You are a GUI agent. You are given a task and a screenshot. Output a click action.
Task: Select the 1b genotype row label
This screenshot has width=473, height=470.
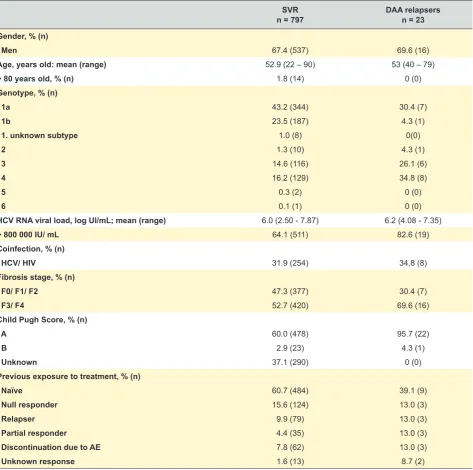click(x=6, y=121)
